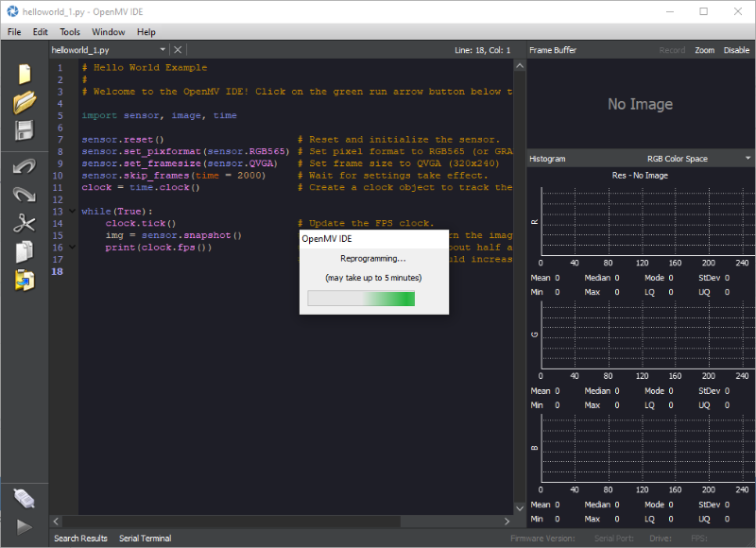Cut selection with the scissors icon
Screen dimensions: 756x548
click(x=25, y=224)
